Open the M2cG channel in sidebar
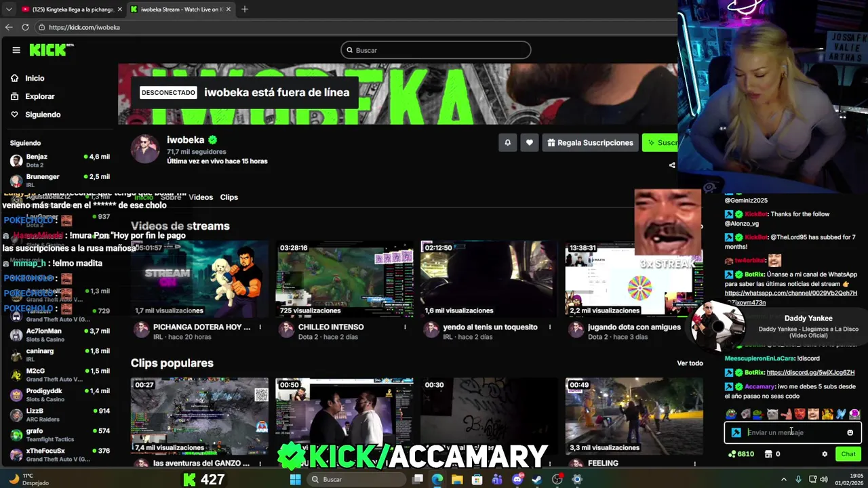This screenshot has height=488, width=868. tap(60, 375)
